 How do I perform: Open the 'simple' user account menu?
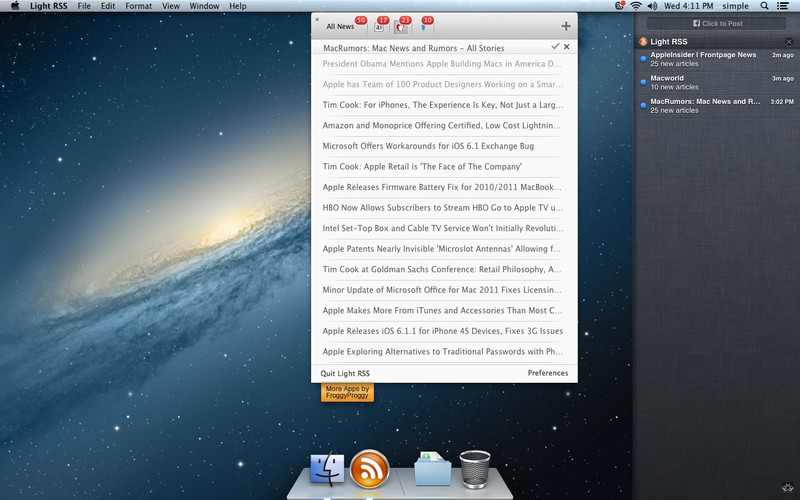click(735, 6)
